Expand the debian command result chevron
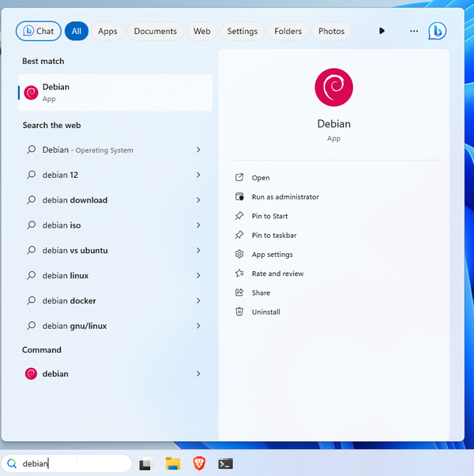This screenshot has height=476, width=474. [x=198, y=374]
